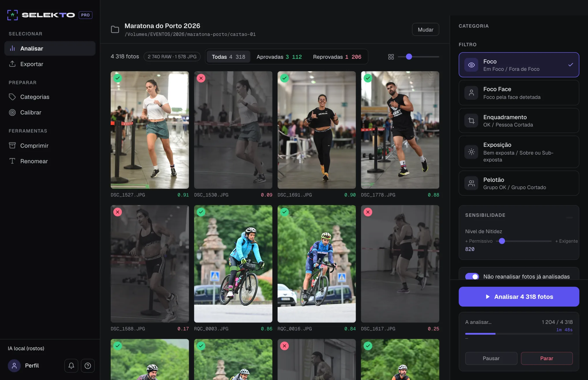Open the Comprimir tool
Screen dimensions: 588x380
coord(50,145)
